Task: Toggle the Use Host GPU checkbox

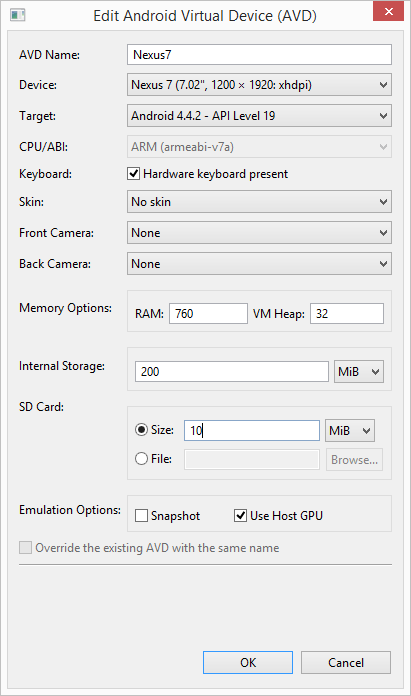Action: point(240,516)
